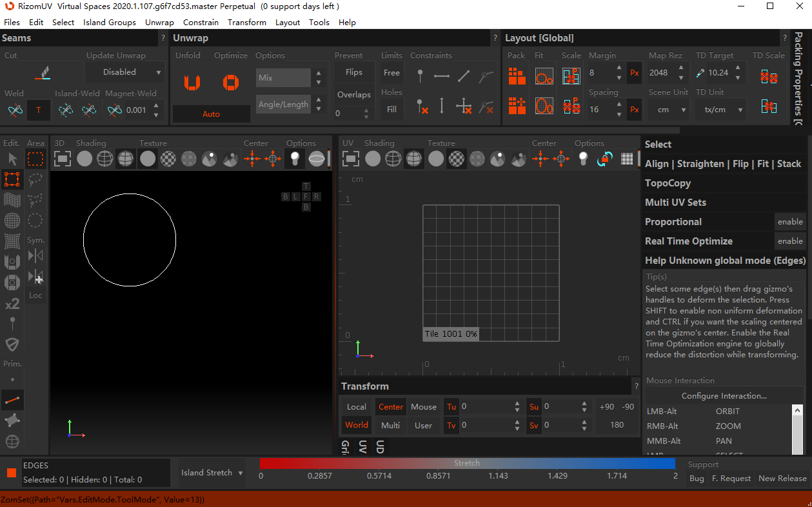Click the remove pin constraint icon
This screenshot has height=507, width=812.
pos(422,106)
